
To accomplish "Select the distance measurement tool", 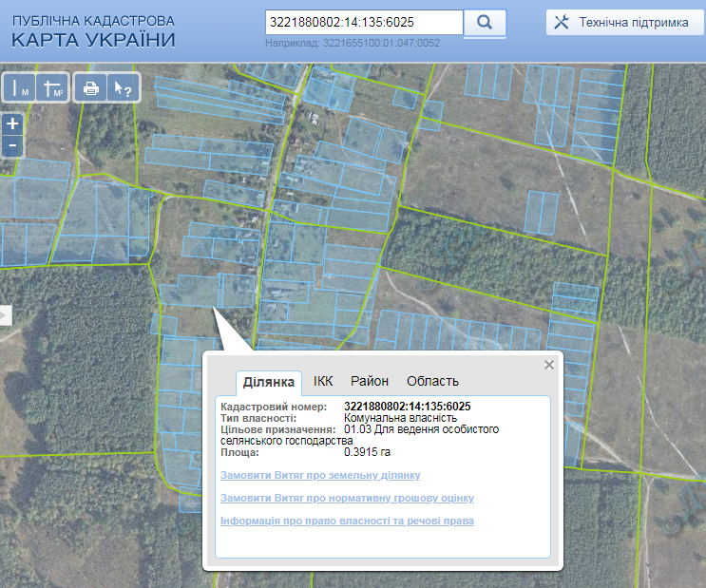I will pos(21,88).
